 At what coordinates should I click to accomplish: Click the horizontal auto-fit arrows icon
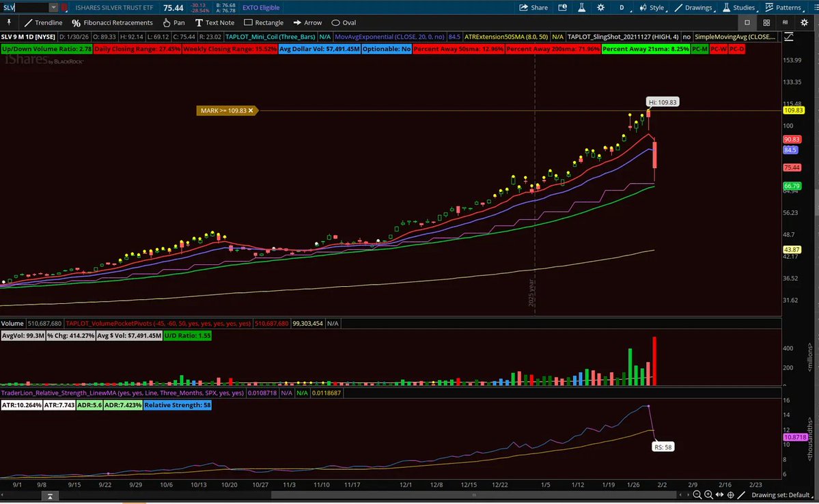[x=720, y=494]
